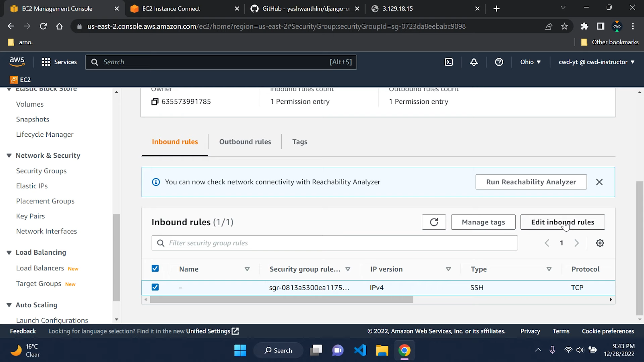This screenshot has width=644, height=362.
Task: Share this page from address bar
Action: coord(548,26)
